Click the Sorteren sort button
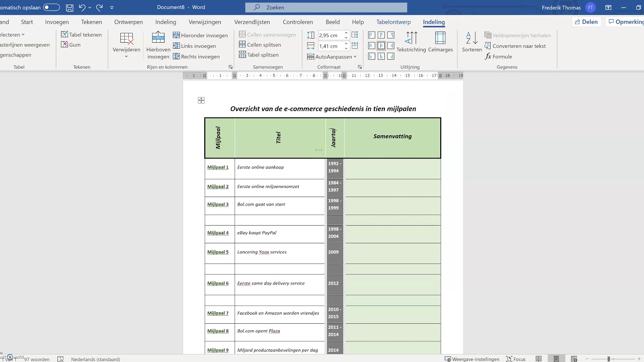The width and height of the screenshot is (644, 362). [472, 42]
